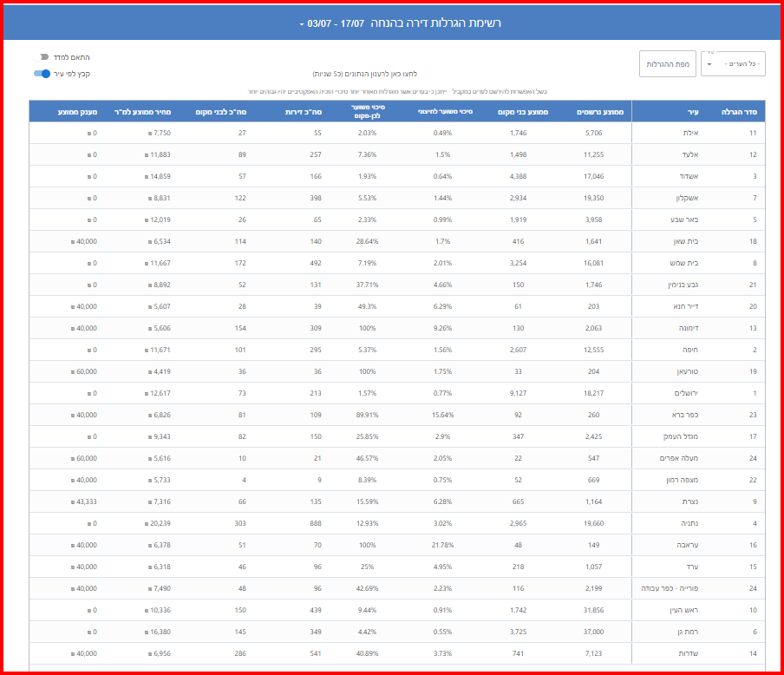Select the אשקלון city row

coord(397,198)
